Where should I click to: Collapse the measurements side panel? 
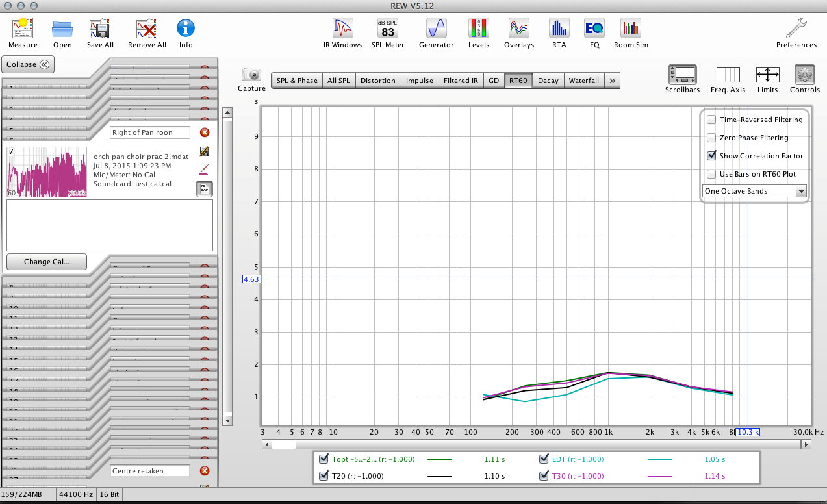29,64
